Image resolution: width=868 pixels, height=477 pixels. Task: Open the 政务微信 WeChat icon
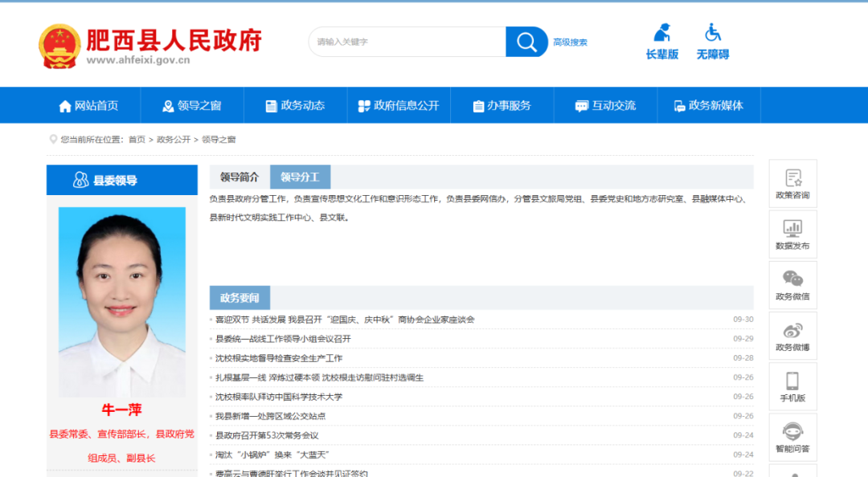792,285
